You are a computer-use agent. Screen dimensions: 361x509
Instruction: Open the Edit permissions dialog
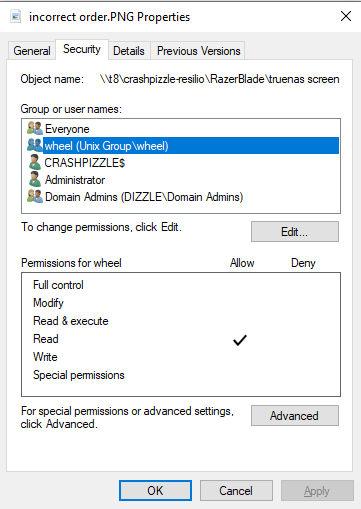coord(295,231)
